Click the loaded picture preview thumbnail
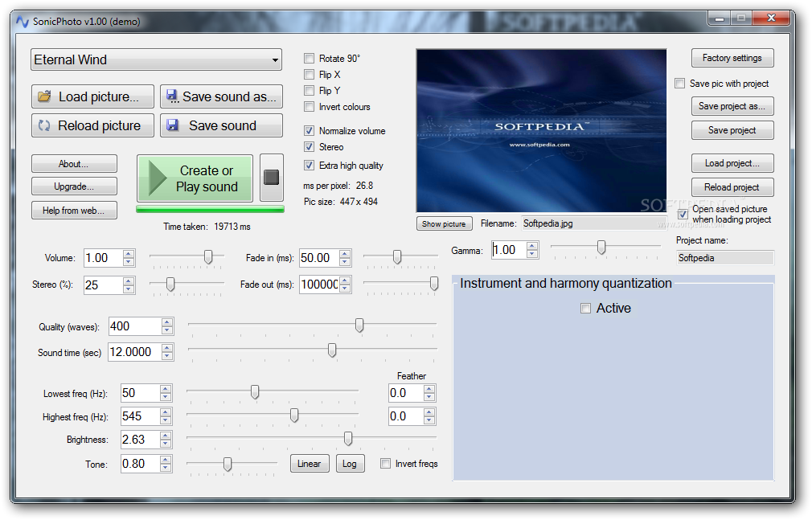 [x=541, y=130]
